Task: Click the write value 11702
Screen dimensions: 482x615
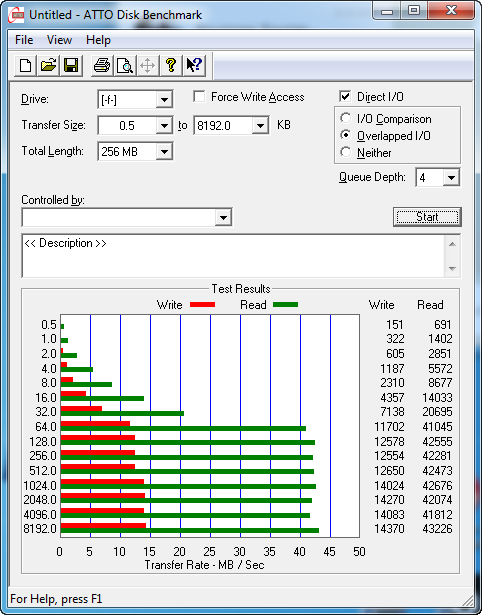Action: tap(389, 426)
